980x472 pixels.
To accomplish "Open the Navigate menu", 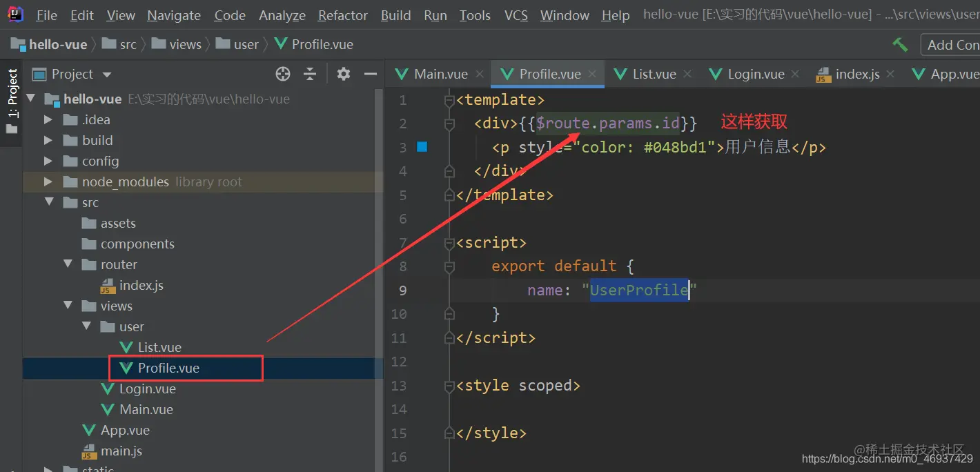I will coord(174,15).
